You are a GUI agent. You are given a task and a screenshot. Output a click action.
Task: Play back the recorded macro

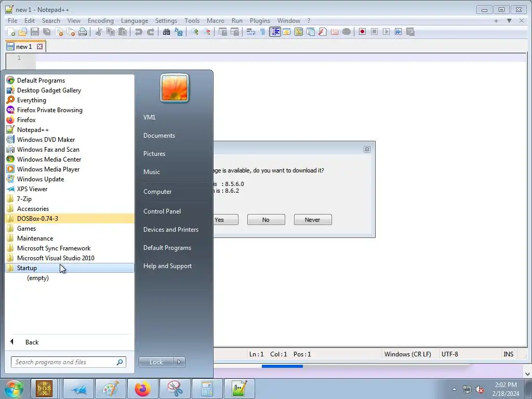click(x=386, y=32)
